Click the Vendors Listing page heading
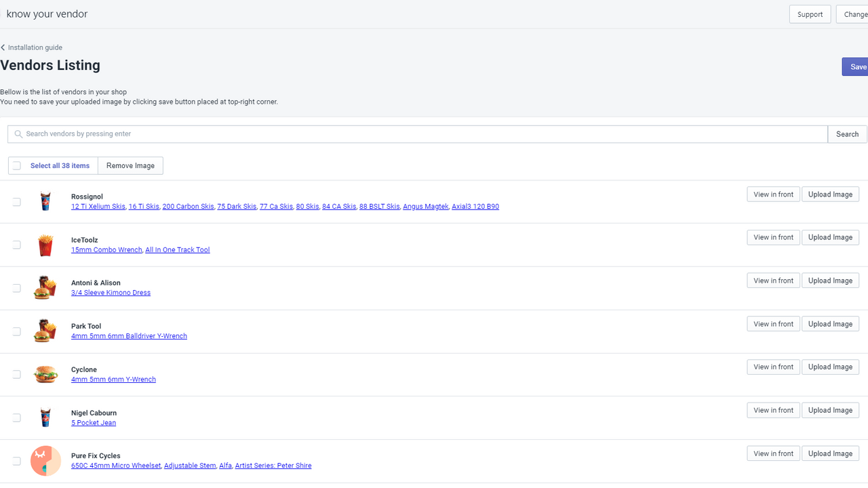The height and width of the screenshot is (488, 868). point(50,66)
